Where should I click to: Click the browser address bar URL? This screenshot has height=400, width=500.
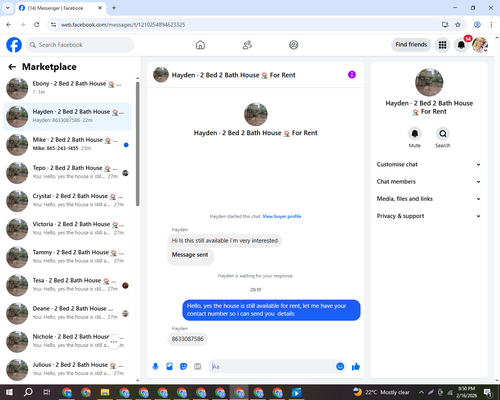point(123,25)
